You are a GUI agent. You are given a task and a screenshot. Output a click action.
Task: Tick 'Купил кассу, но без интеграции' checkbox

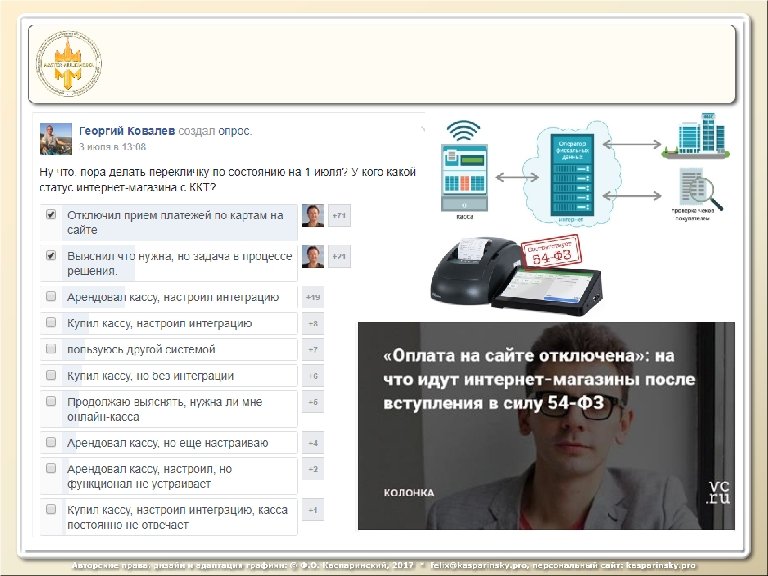pyautogui.click(x=51, y=375)
